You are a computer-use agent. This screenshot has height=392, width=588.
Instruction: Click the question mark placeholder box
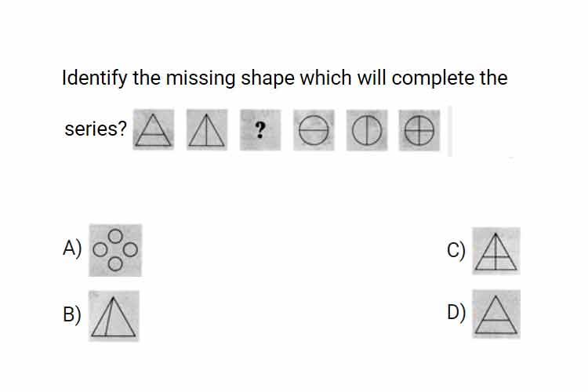(x=260, y=130)
